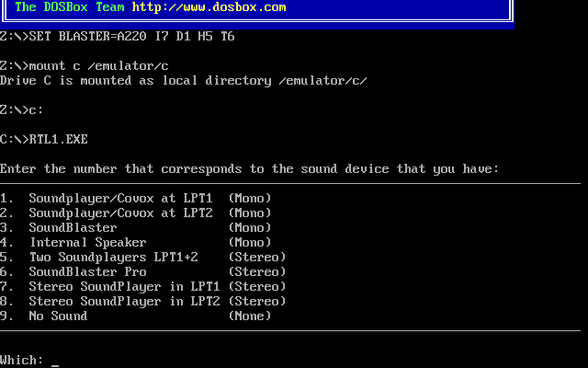Click the (Mono) label on the SoundBlaster row
Image resolution: width=588 pixels, height=368 pixels.
tap(250, 227)
